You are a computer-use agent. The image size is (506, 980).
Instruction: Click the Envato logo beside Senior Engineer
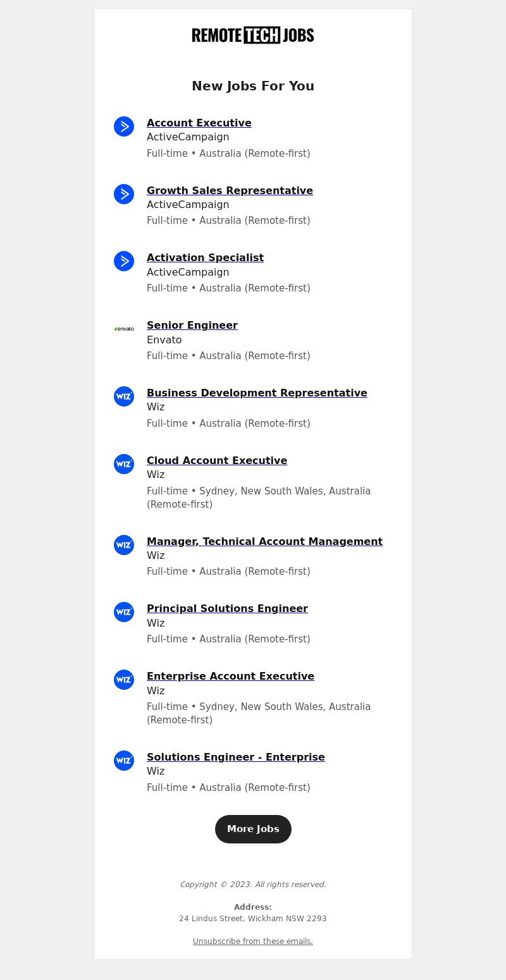pos(124,329)
